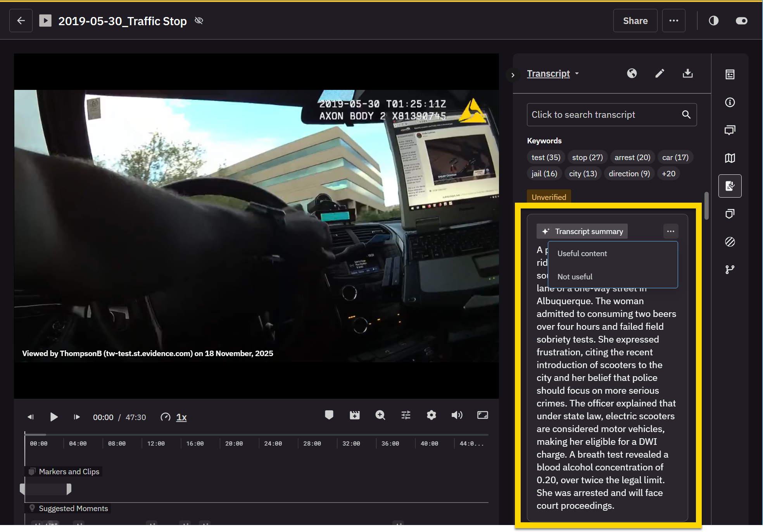Select the Transcript microphone icon in sidebar
This screenshot has width=763, height=532.
[x=730, y=186]
